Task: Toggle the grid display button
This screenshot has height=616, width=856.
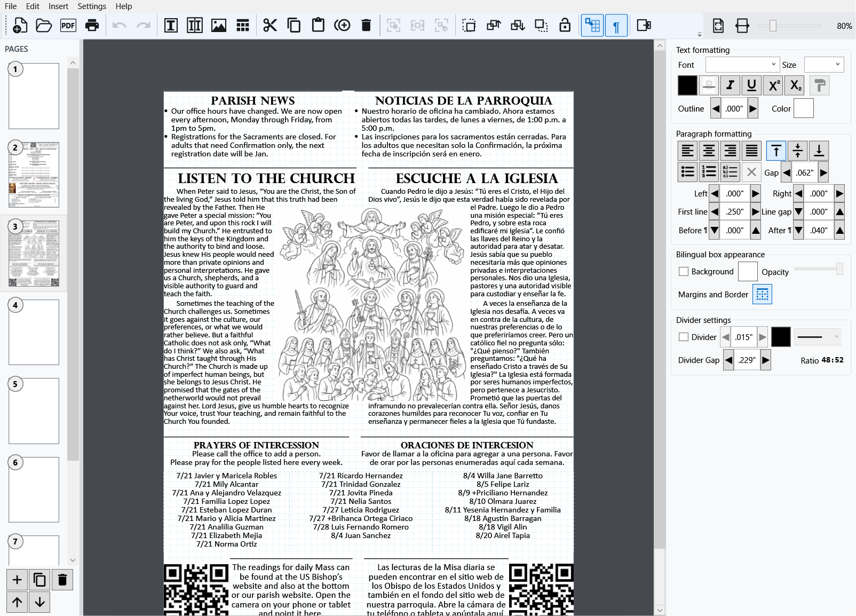Action: pyautogui.click(x=592, y=25)
